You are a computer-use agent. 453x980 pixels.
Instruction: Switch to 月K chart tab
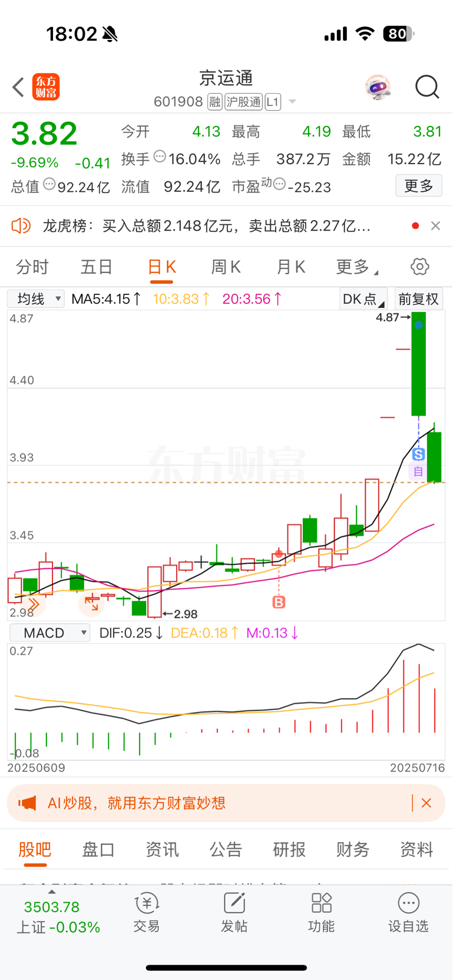coord(290,267)
